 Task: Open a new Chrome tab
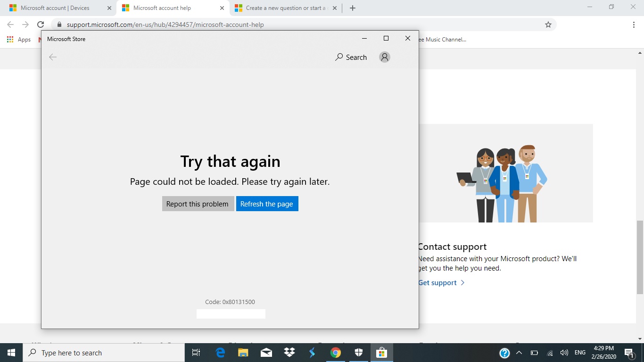coord(353,8)
